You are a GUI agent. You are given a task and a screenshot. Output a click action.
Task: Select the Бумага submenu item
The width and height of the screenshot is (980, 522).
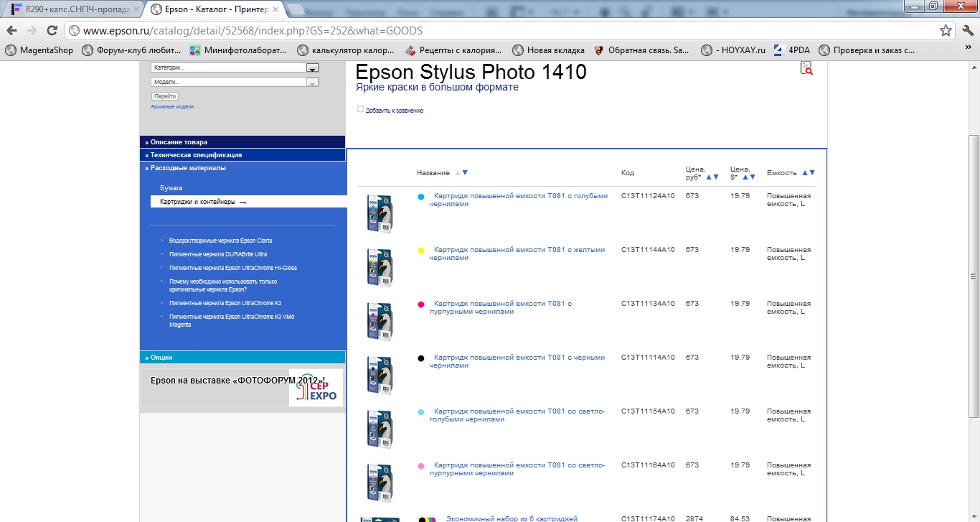pyautogui.click(x=171, y=188)
